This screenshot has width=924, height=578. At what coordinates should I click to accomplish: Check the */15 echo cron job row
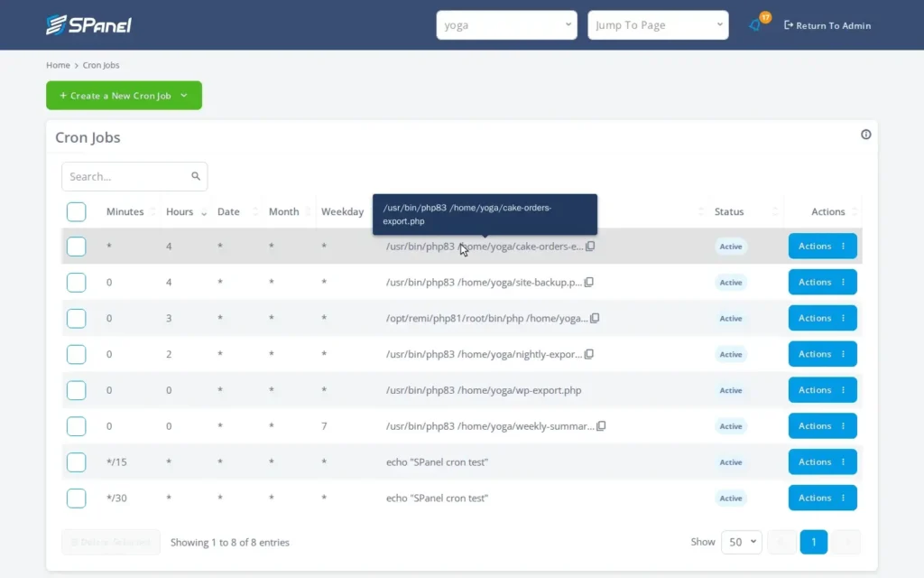[76, 462]
